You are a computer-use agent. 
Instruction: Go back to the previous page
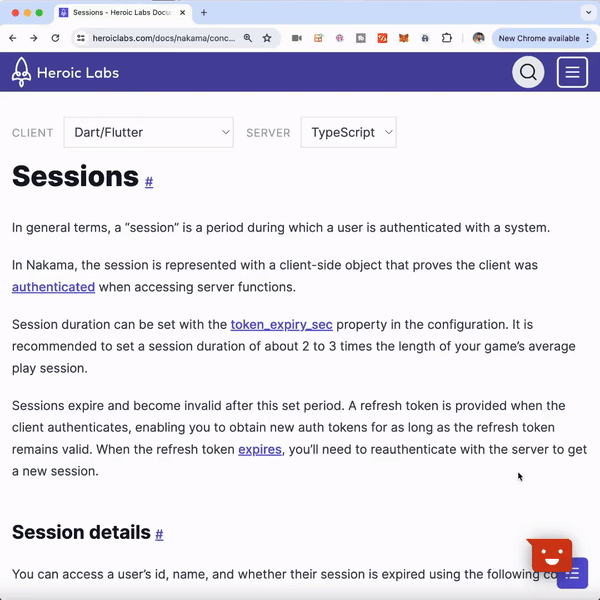pyautogui.click(x=13, y=38)
